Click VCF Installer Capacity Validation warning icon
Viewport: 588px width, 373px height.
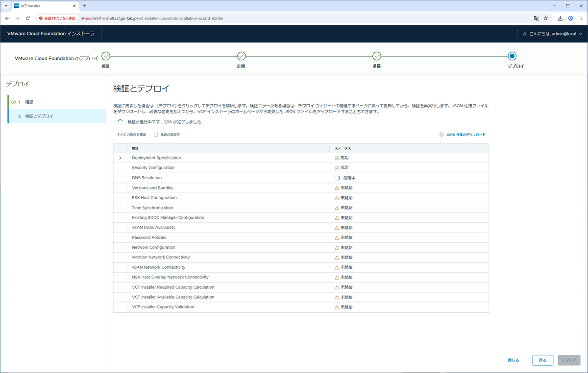(x=337, y=307)
